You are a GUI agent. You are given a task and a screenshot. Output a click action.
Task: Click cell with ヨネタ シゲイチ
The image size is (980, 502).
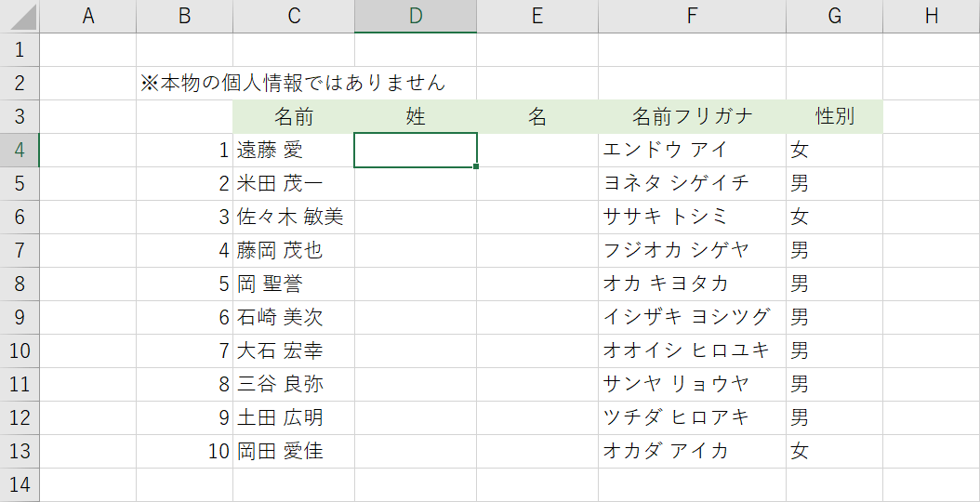[692, 183]
